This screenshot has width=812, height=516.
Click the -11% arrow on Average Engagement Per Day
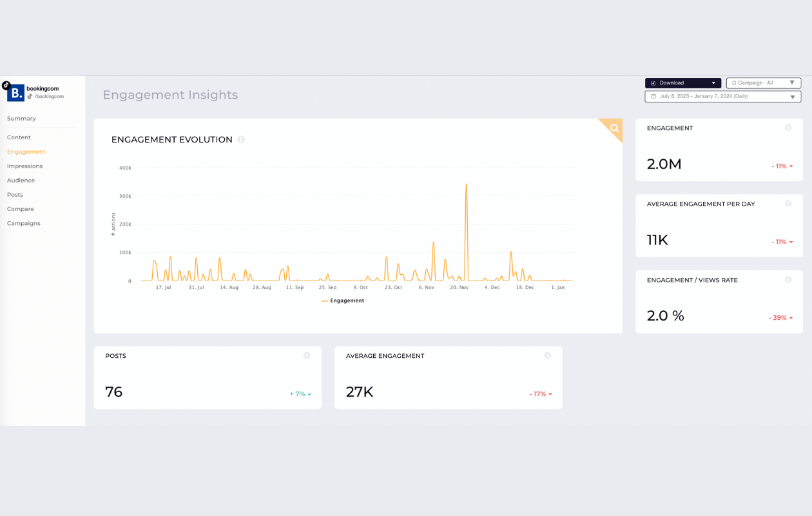click(x=791, y=243)
